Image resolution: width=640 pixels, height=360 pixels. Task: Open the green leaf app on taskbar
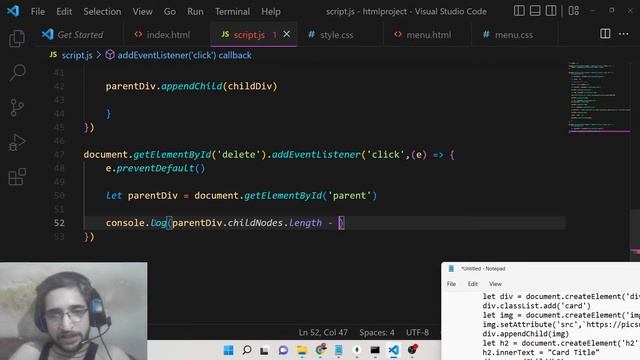click(357, 350)
